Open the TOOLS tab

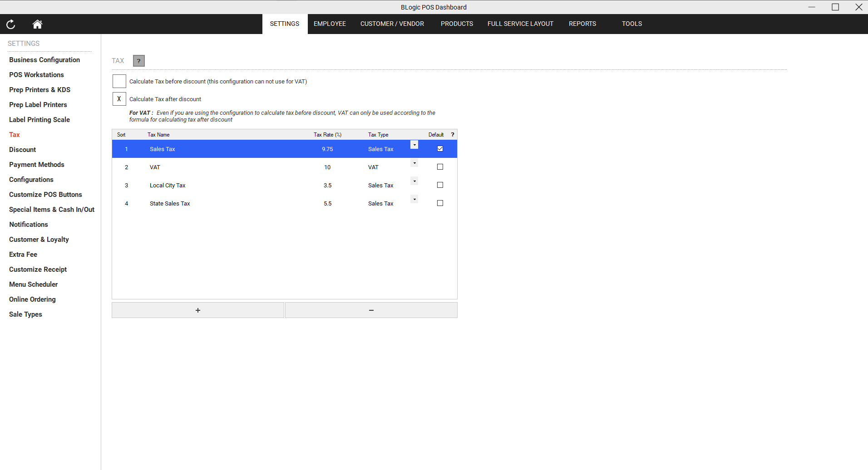[632, 24]
